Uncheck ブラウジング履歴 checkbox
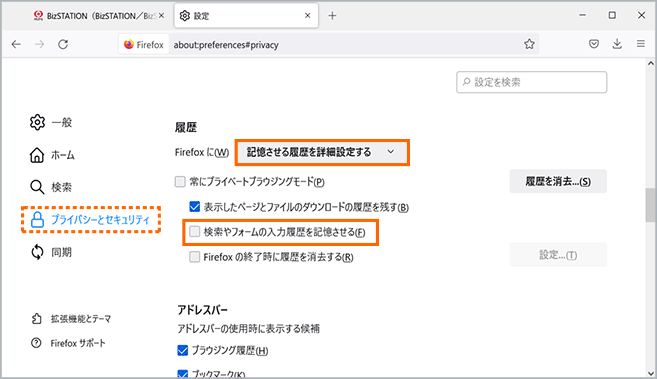 pyautogui.click(x=183, y=350)
